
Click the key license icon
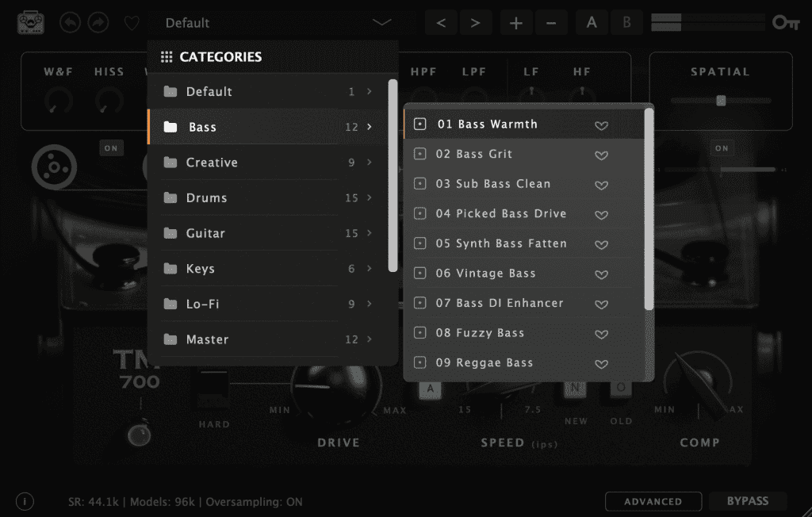[786, 22]
